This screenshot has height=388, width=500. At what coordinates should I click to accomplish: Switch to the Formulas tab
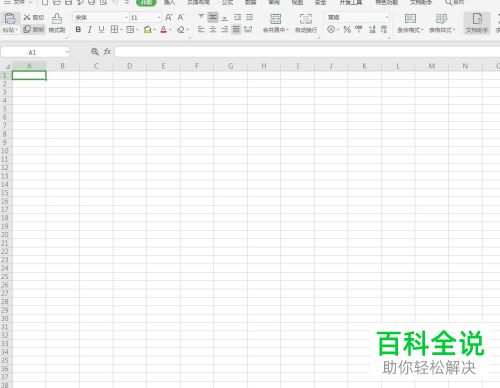(228, 2)
